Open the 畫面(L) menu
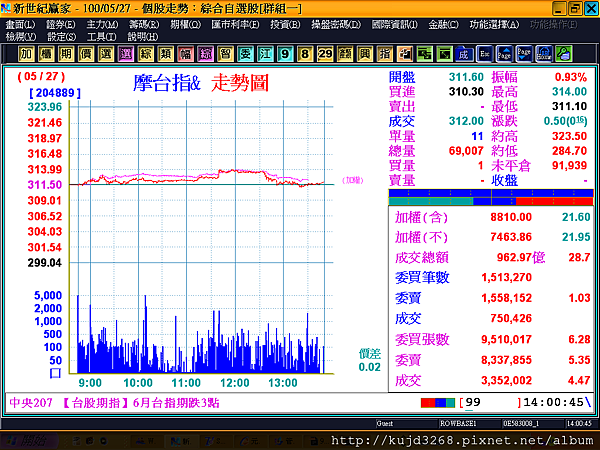Image resolution: width=600 pixels, height=450 pixels. (x=20, y=25)
